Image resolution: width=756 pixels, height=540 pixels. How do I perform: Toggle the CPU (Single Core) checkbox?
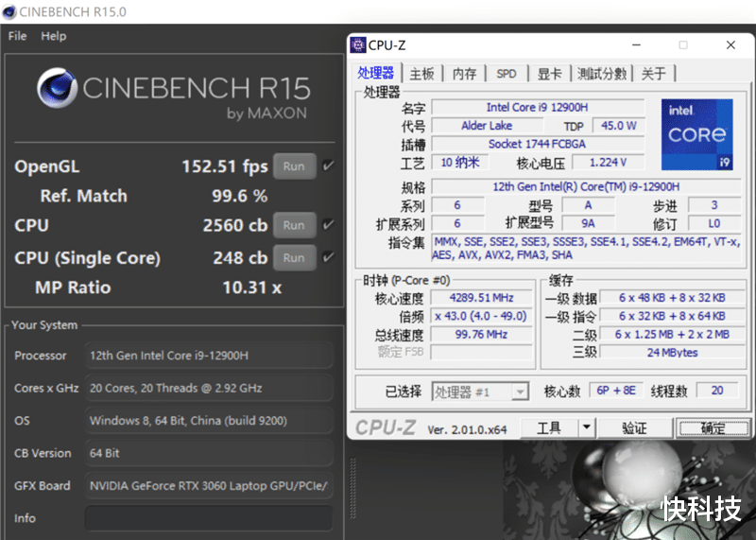point(328,257)
